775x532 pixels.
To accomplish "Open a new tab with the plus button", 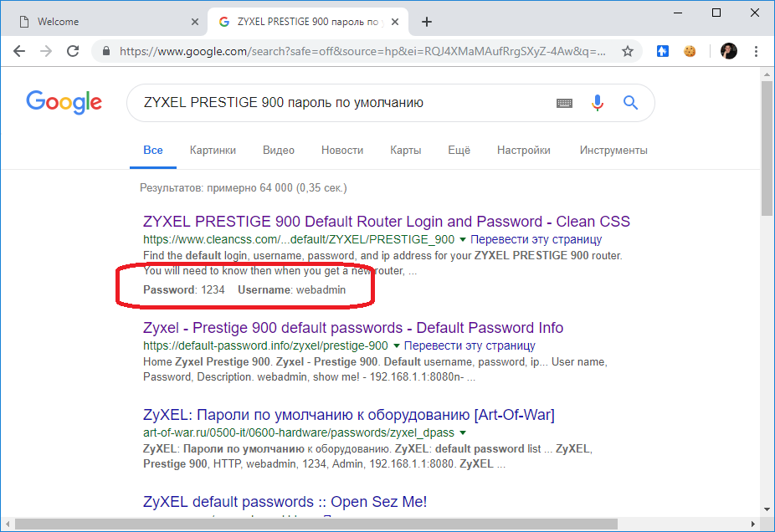I will pyautogui.click(x=427, y=22).
